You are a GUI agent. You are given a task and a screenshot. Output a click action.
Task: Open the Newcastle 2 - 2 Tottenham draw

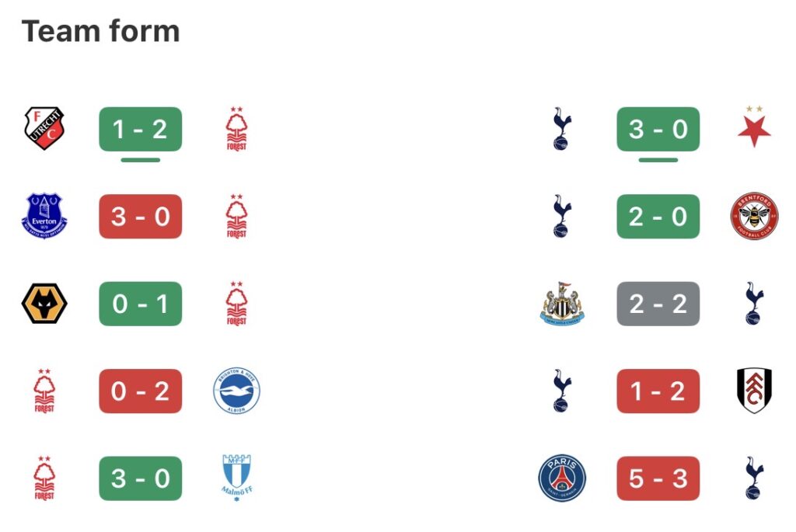[658, 303]
